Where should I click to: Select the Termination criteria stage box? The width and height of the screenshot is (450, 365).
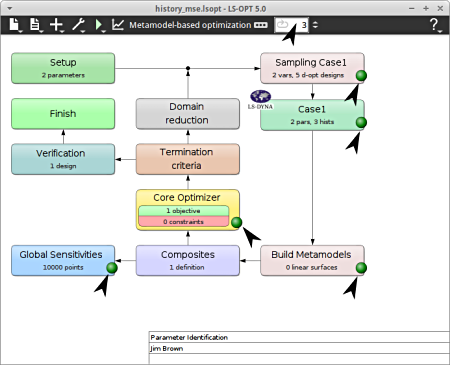click(188, 159)
